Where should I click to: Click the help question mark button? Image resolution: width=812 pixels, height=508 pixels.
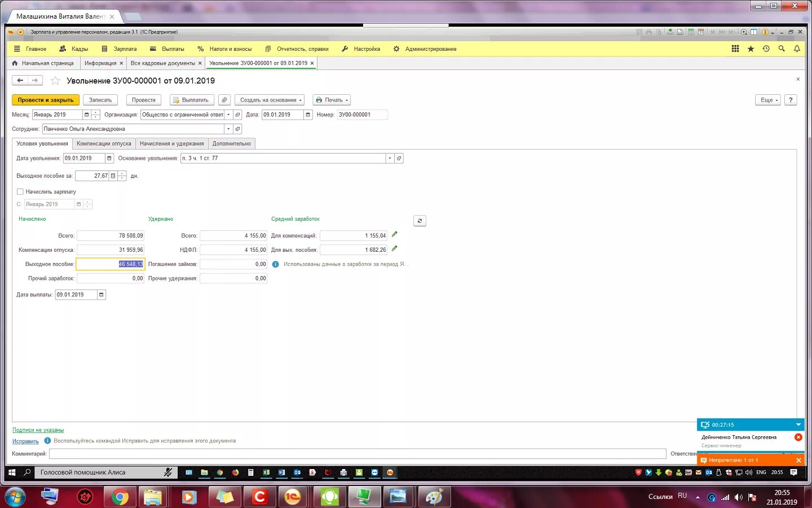click(791, 100)
